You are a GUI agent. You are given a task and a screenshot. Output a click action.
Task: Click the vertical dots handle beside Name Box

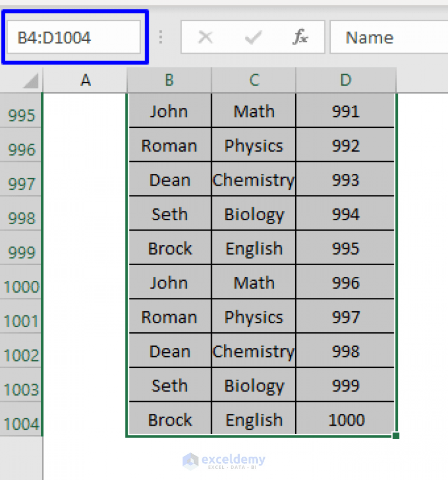(x=161, y=37)
